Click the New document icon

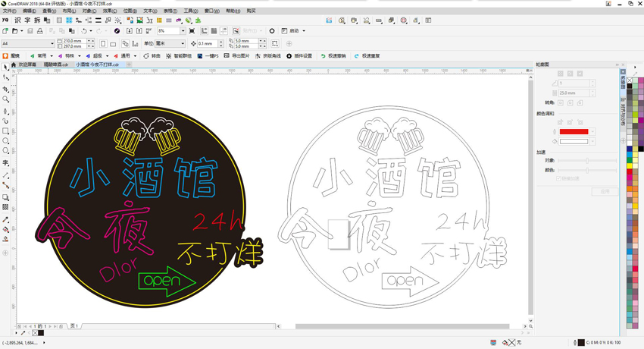(x=5, y=31)
